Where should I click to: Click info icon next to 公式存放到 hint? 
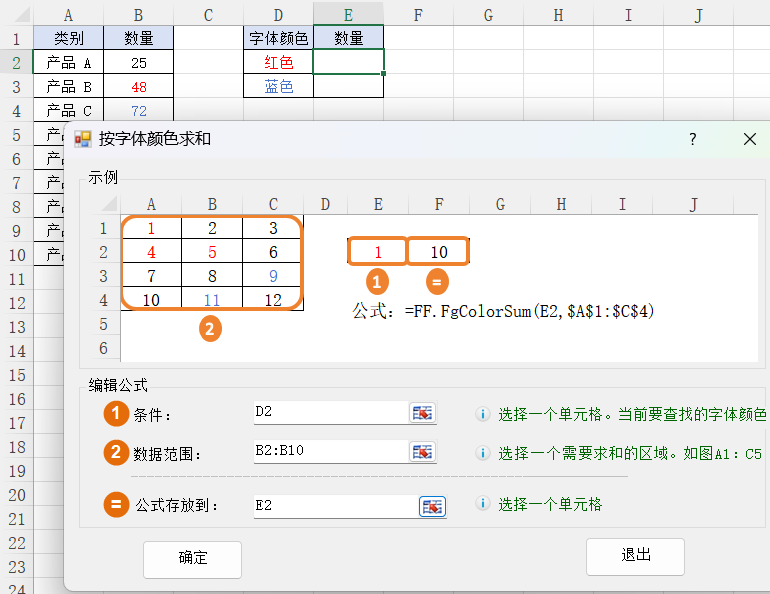click(x=482, y=505)
